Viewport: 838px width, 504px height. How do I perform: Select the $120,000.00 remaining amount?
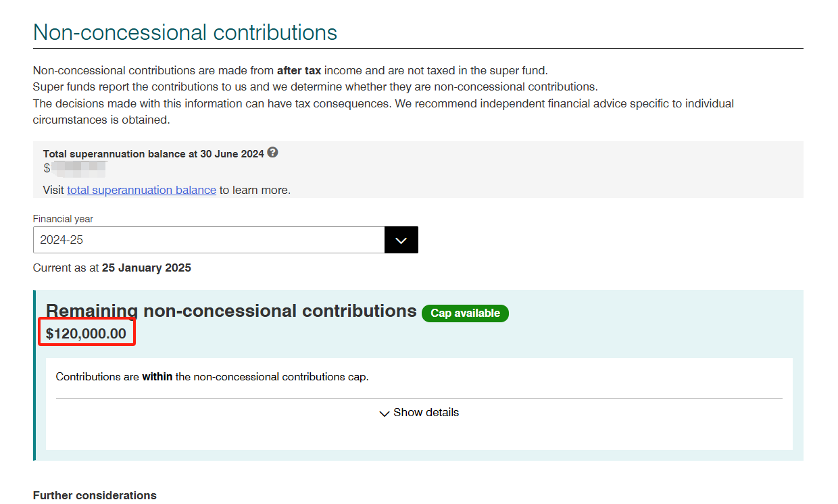pyautogui.click(x=86, y=333)
